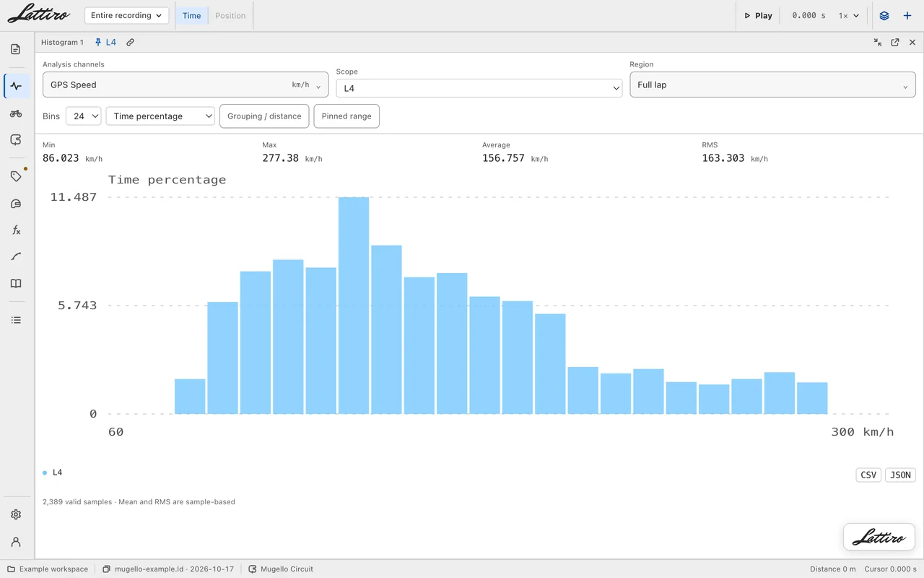Click the chain link icon beside L4
Screen dimensions: 924x578
click(131, 43)
